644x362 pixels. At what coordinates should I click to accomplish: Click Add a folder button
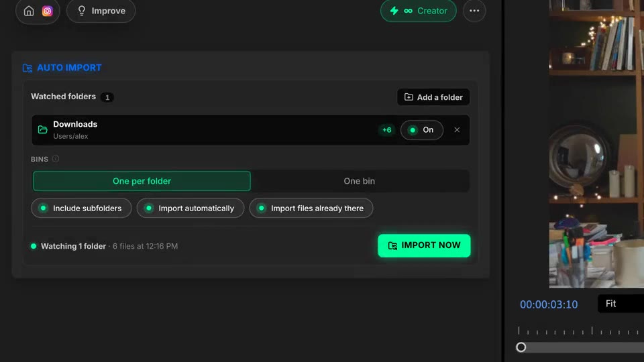(x=433, y=97)
